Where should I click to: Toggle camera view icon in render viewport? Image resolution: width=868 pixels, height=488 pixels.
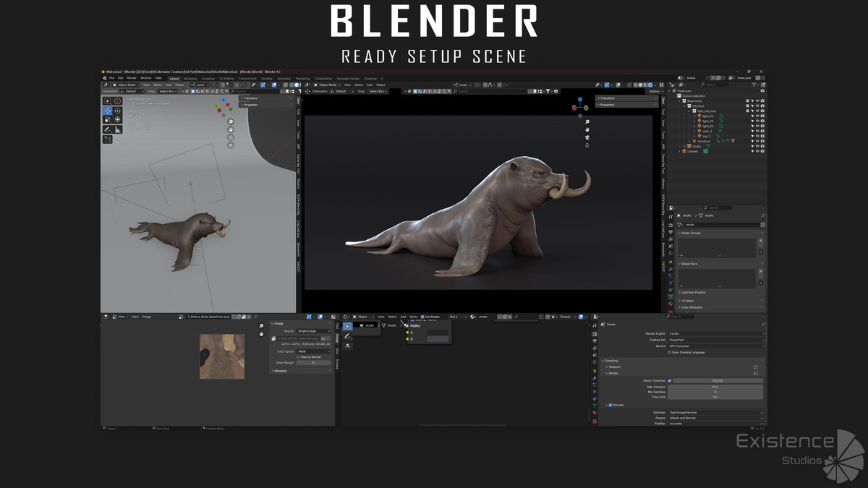[x=587, y=137]
